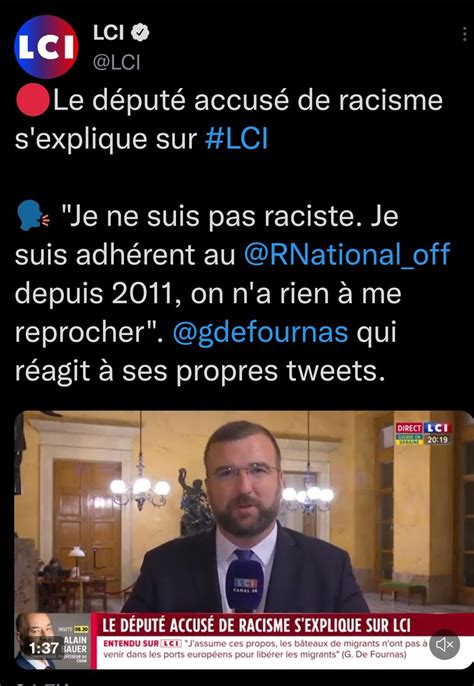Click the DIRECT LCI badge in video
The width and height of the screenshot is (474, 686).
[423, 428]
